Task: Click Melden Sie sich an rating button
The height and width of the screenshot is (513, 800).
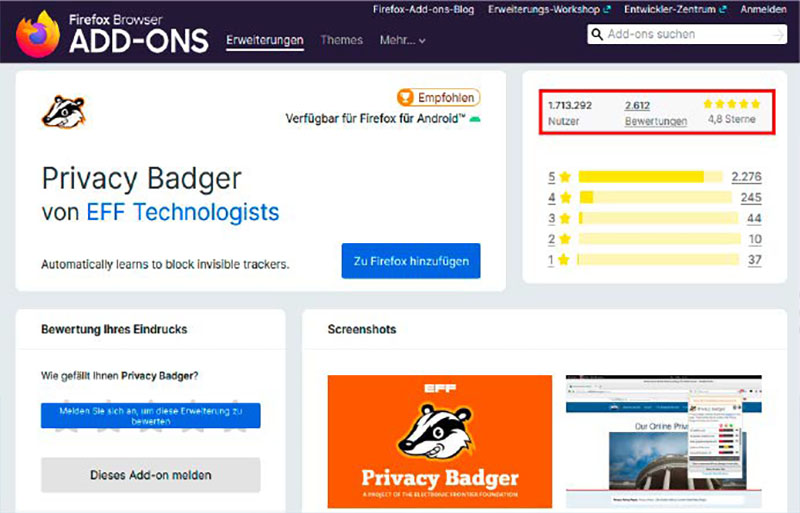Action: pyautogui.click(x=151, y=416)
